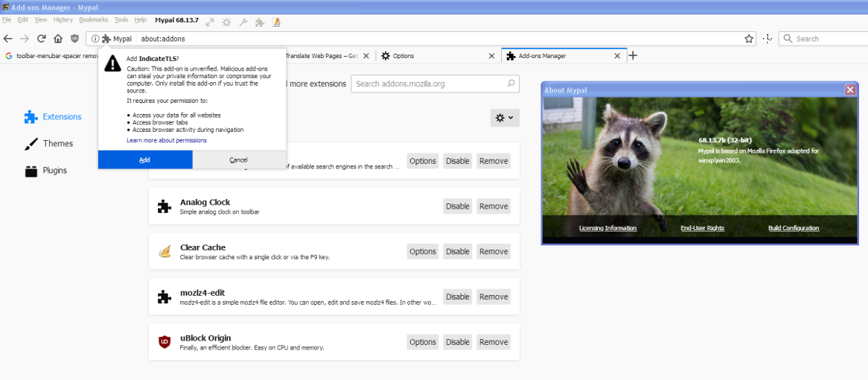Select the Themes category in sidebar

(x=48, y=144)
